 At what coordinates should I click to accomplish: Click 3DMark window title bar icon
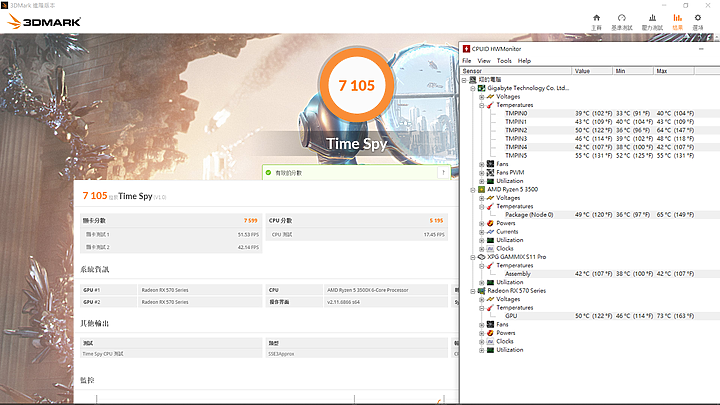tap(5, 5)
